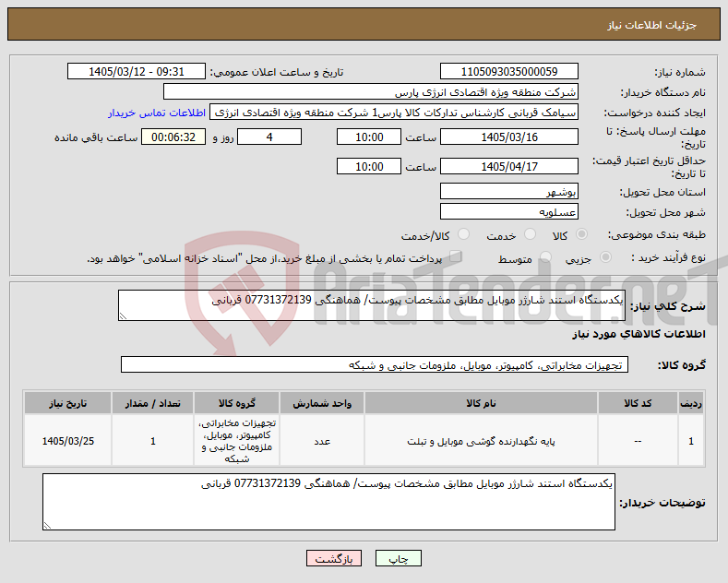The width and height of the screenshot is (728, 583).
Task: Open اطلاعات تماس خریدار link
Action: tap(157, 113)
